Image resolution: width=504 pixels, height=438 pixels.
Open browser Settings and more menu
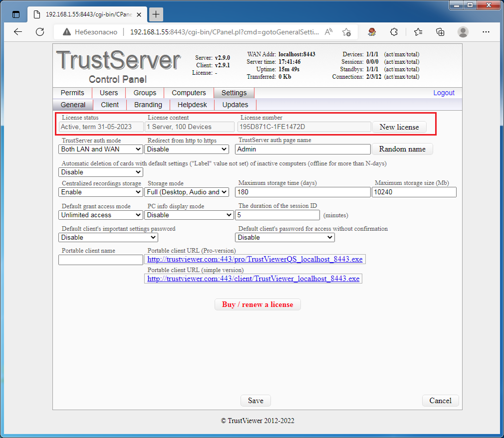pos(486,32)
